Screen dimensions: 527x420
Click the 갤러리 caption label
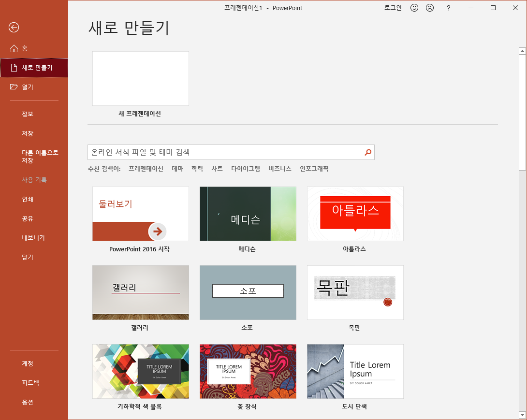point(139,328)
